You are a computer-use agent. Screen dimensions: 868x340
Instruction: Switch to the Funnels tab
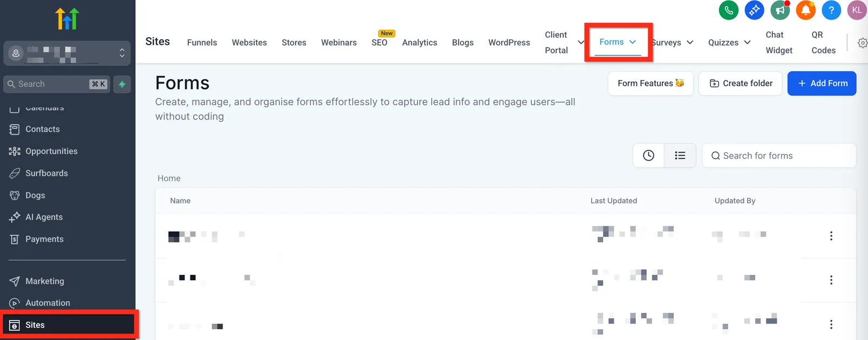[x=202, y=42]
